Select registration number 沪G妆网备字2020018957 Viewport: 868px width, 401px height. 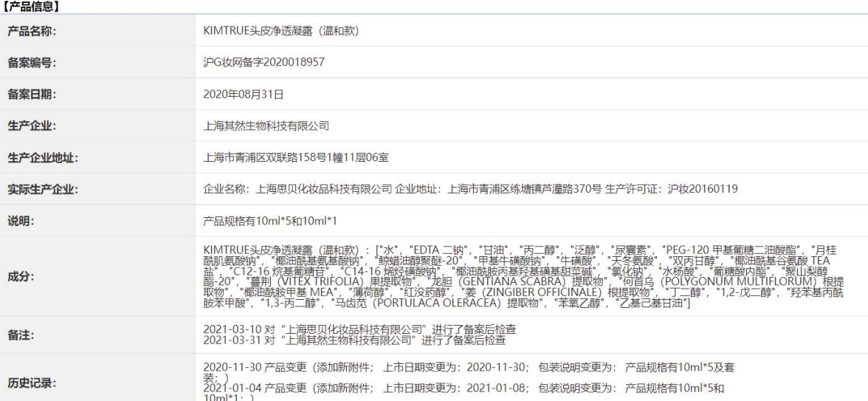click(x=263, y=63)
